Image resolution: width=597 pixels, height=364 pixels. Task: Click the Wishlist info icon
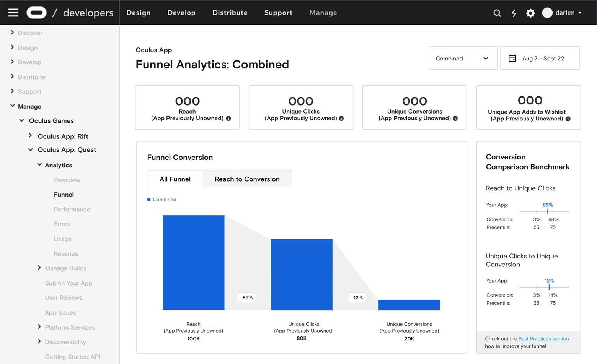(x=568, y=119)
